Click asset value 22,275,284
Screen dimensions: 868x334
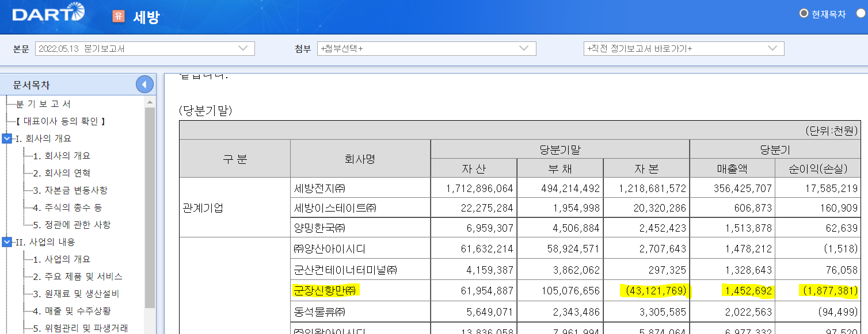click(x=486, y=208)
